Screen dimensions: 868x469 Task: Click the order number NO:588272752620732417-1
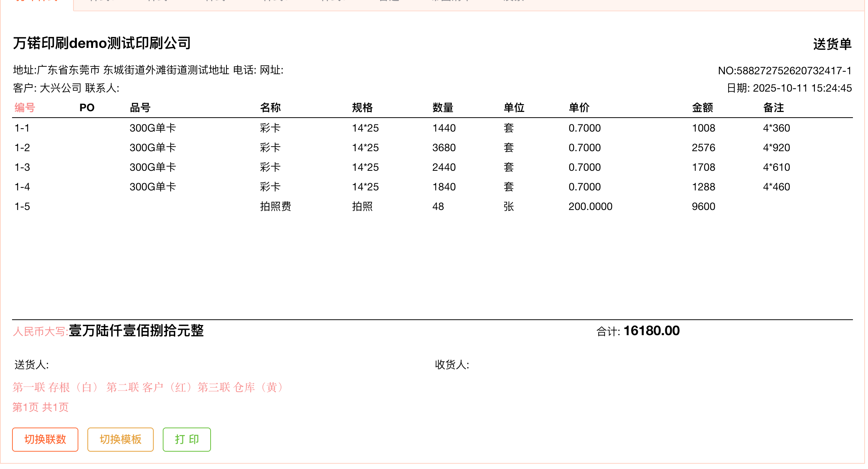coord(784,71)
